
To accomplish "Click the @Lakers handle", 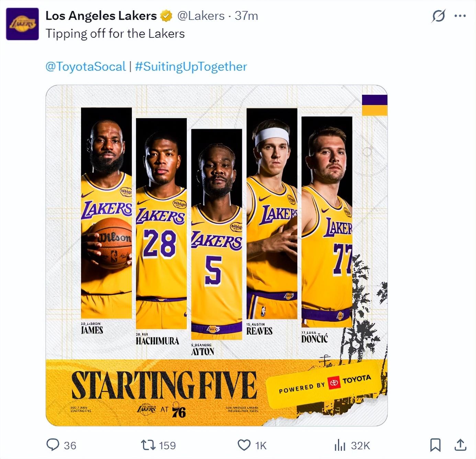I will click(201, 16).
